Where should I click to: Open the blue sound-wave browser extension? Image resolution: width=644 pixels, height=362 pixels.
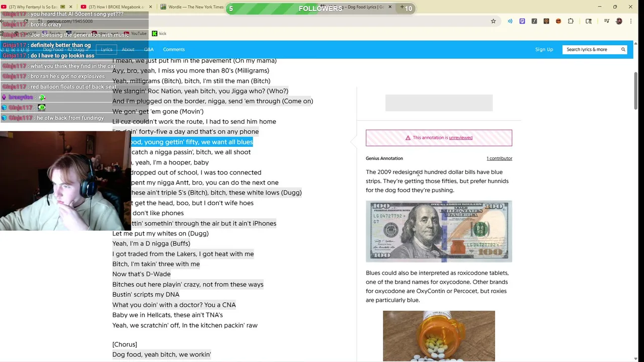pos(510,21)
